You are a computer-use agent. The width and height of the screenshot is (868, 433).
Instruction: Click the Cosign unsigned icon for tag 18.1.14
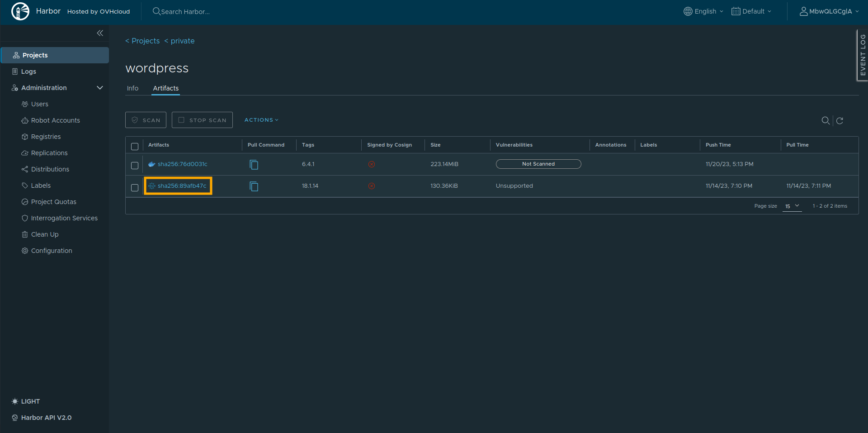coord(372,186)
